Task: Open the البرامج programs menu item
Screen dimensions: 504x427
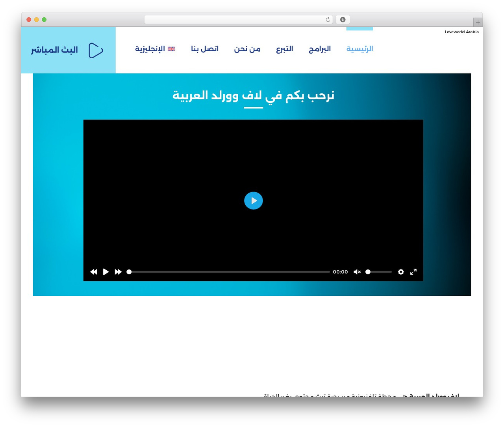Action: coord(320,48)
